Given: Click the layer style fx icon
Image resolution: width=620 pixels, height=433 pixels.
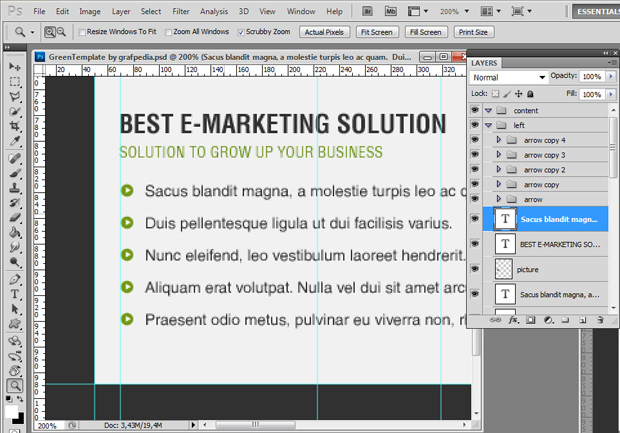Looking at the screenshot, I should (x=513, y=320).
